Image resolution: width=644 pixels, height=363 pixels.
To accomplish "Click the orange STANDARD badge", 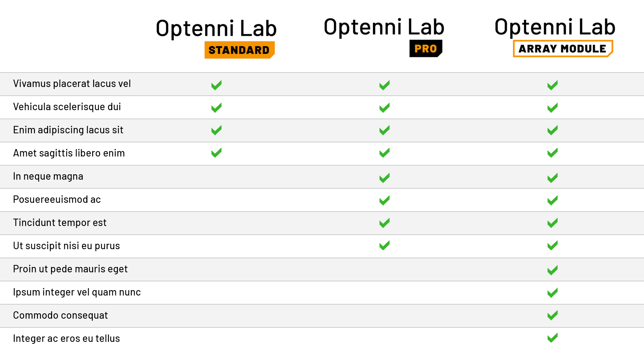I will point(239,50).
